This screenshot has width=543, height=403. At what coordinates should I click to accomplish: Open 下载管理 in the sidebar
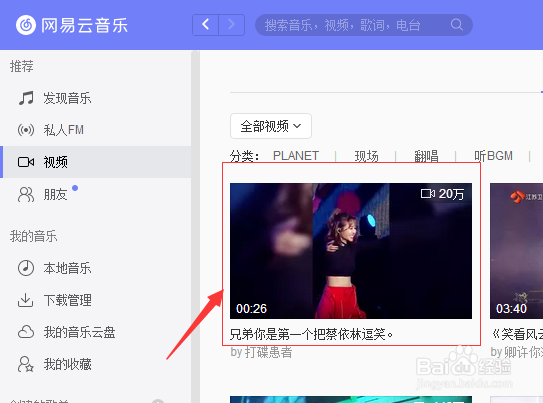pyautogui.click(x=68, y=300)
